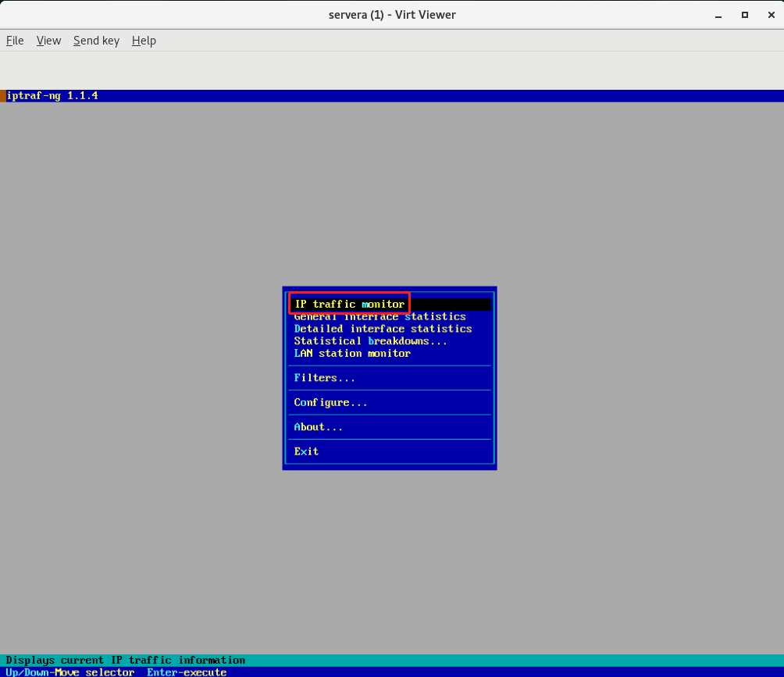784x677 pixels.
Task: Expand the Statistical breakdowns... submenu
Action: tap(371, 341)
